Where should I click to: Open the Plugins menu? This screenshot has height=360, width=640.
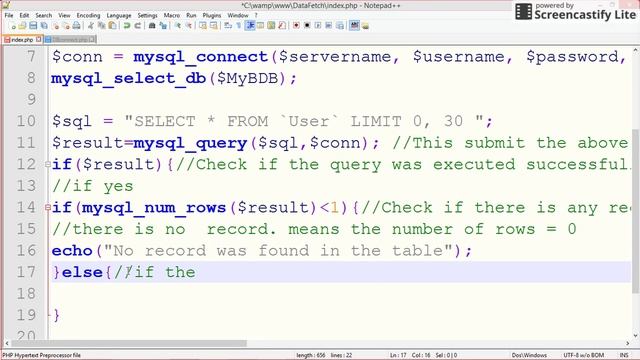tap(212, 15)
